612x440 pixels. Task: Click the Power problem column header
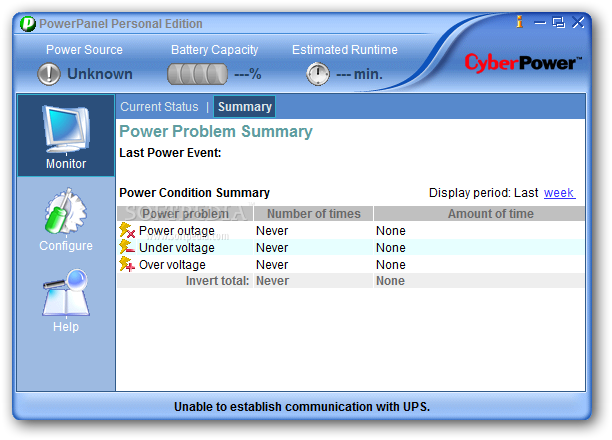[x=185, y=214]
